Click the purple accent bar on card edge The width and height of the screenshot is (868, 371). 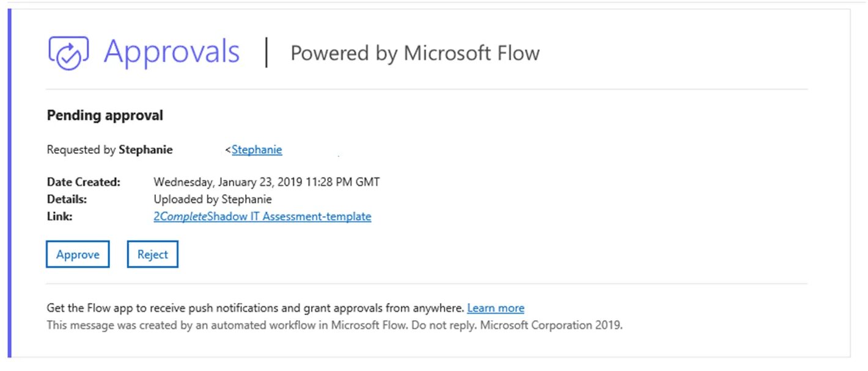click(9, 183)
